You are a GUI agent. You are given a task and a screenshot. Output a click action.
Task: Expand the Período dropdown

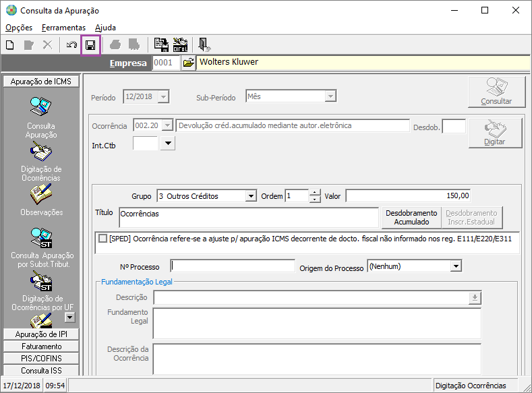(x=164, y=96)
